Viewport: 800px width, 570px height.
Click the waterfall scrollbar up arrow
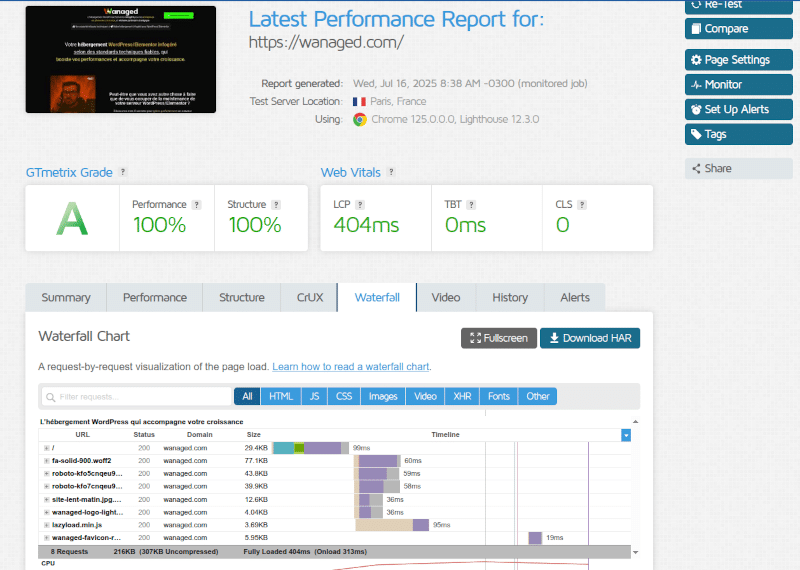(635, 422)
